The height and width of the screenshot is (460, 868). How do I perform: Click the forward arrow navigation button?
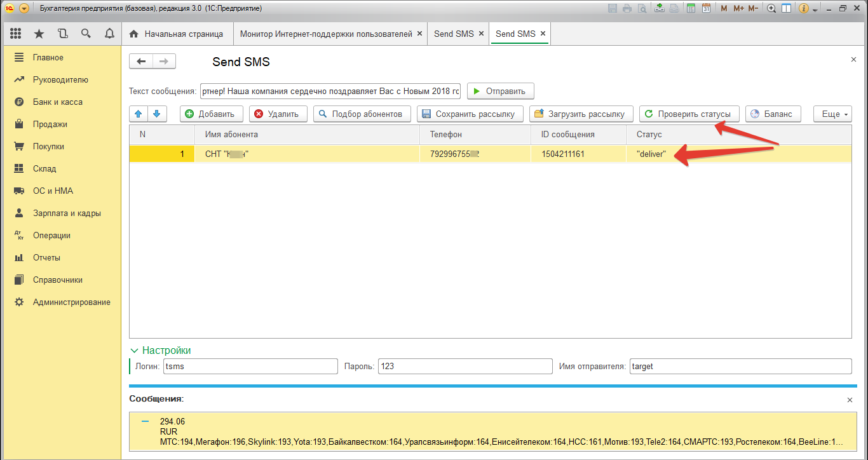(164, 62)
